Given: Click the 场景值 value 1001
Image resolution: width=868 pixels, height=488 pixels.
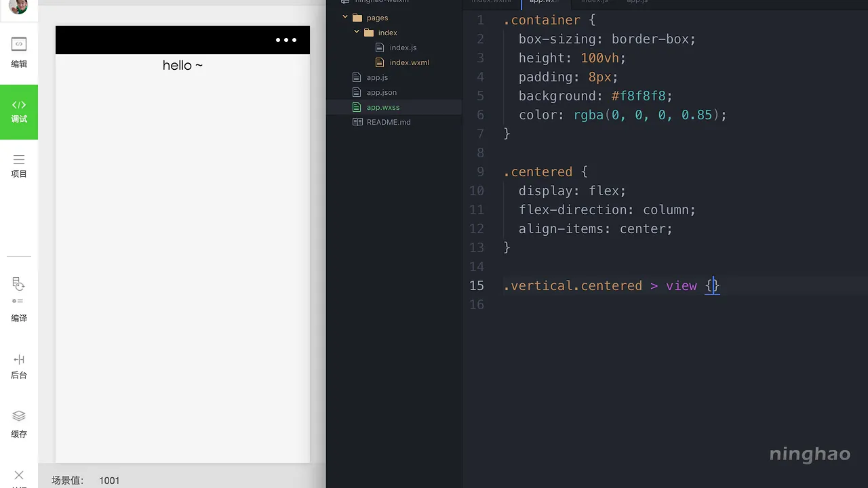Looking at the screenshot, I should [x=109, y=481].
